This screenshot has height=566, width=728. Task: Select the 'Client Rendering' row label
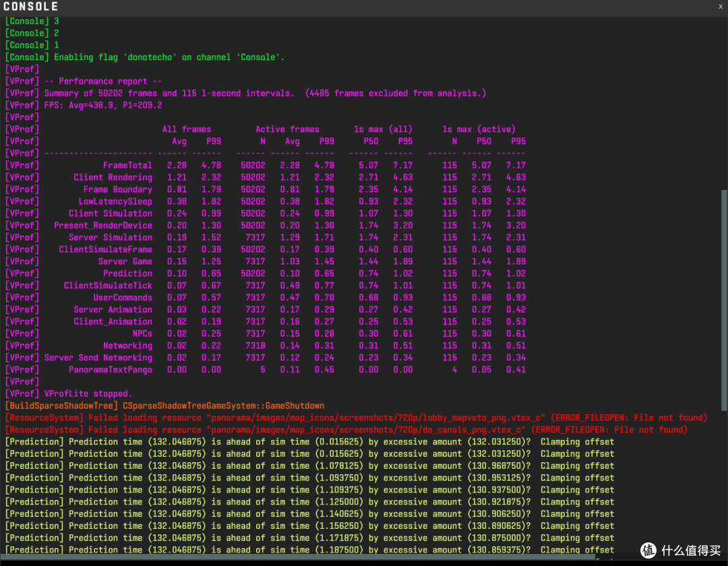pos(113,177)
